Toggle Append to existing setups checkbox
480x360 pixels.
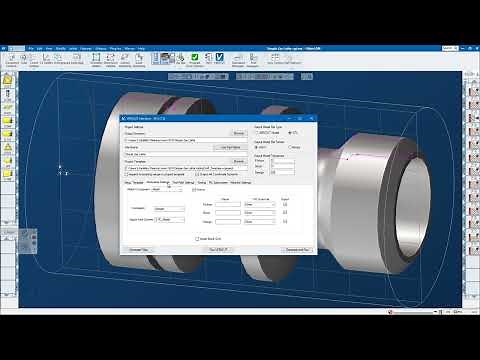click(x=127, y=174)
